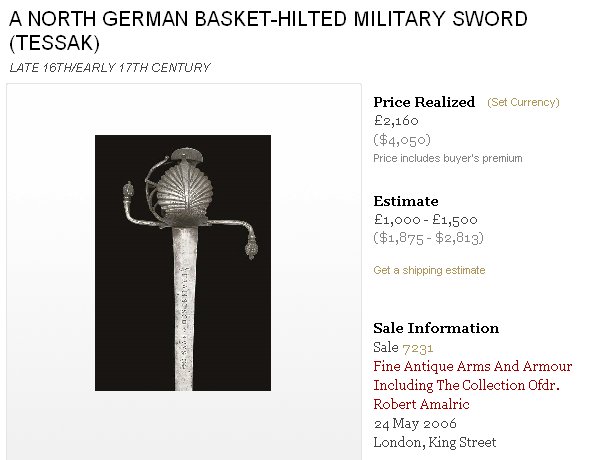Open the Set Currency link
Screen dimensions: 594x460
click(523, 102)
